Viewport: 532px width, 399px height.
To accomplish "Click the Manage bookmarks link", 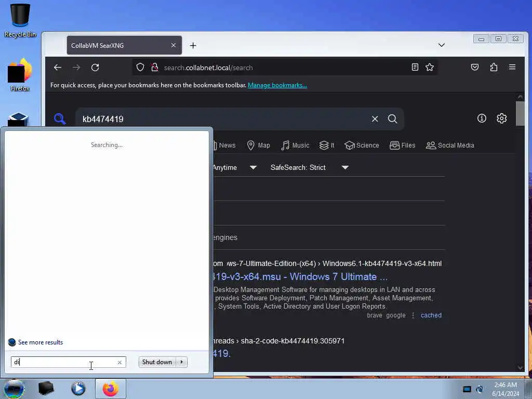I will pyautogui.click(x=277, y=85).
